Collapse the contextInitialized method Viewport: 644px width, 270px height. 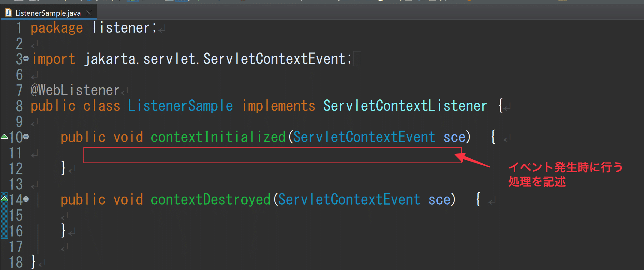(26, 137)
